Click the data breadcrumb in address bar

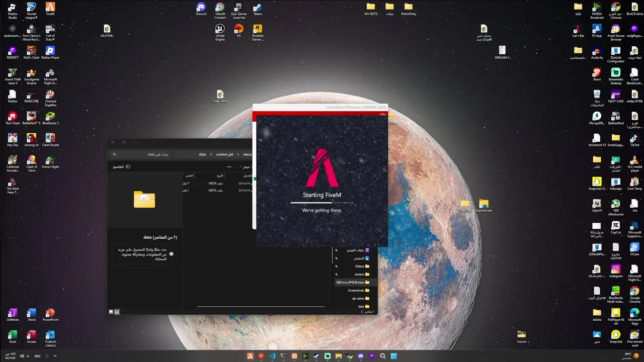202,154
